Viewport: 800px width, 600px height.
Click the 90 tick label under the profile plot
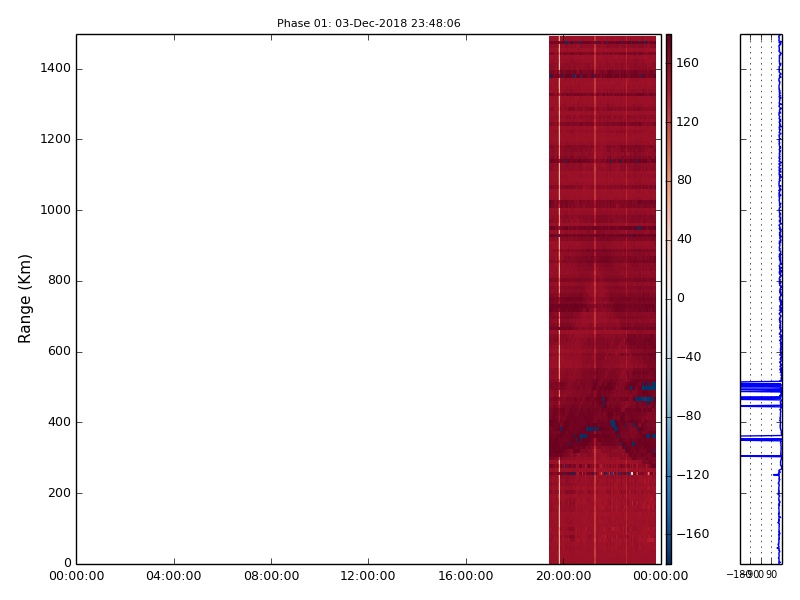pos(771,575)
